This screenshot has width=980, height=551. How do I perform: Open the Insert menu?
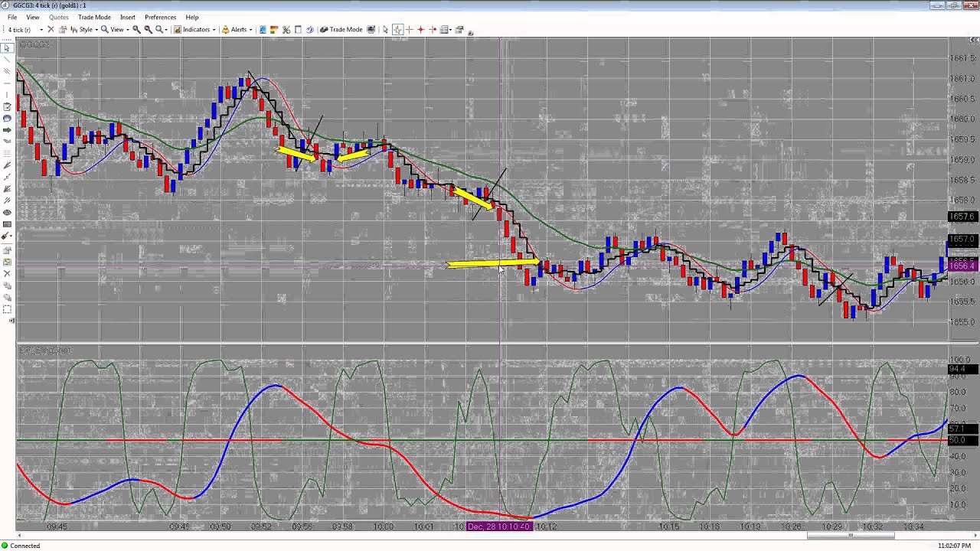coord(128,17)
